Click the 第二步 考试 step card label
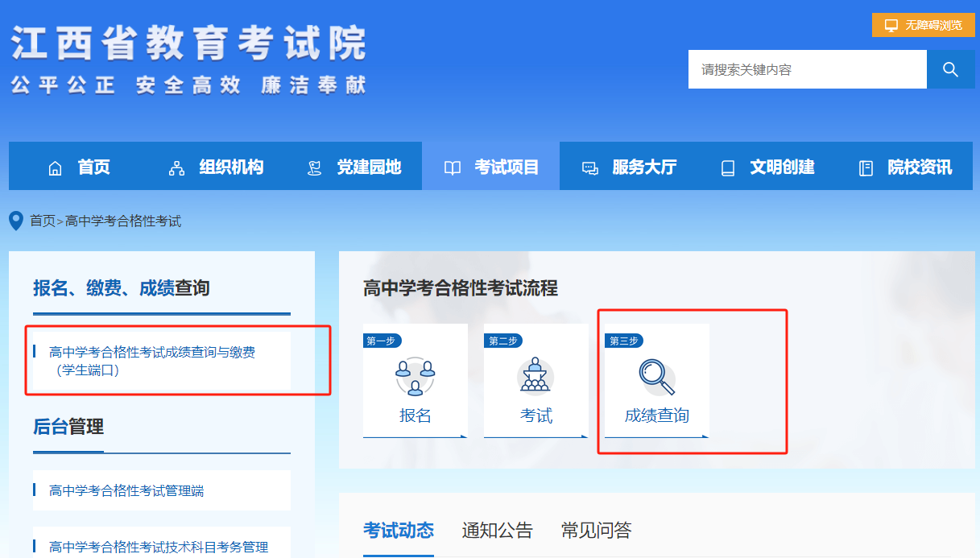The height and width of the screenshot is (558, 980). coord(536,415)
